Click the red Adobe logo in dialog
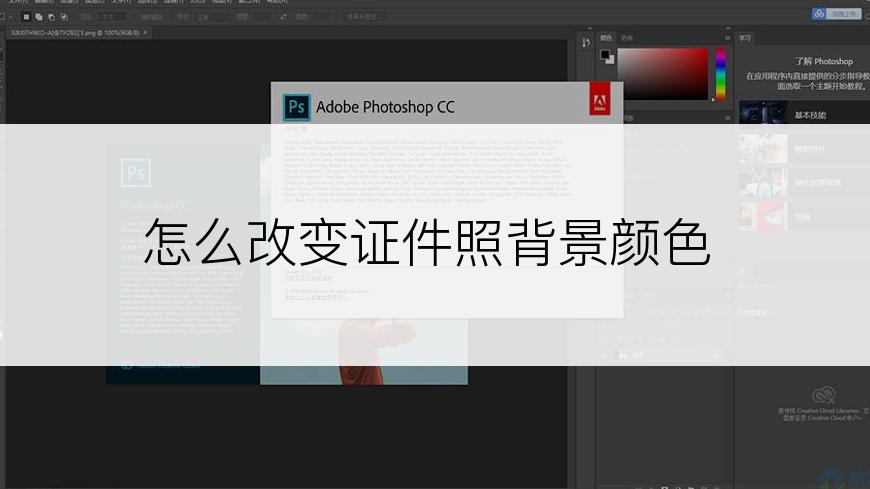Viewport: 870px width, 489px height. 600,99
